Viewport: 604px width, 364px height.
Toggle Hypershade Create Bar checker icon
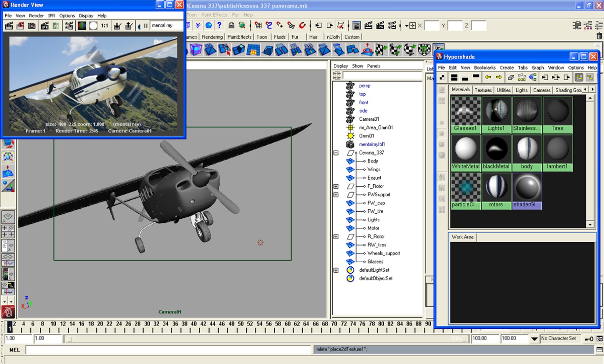(442, 78)
